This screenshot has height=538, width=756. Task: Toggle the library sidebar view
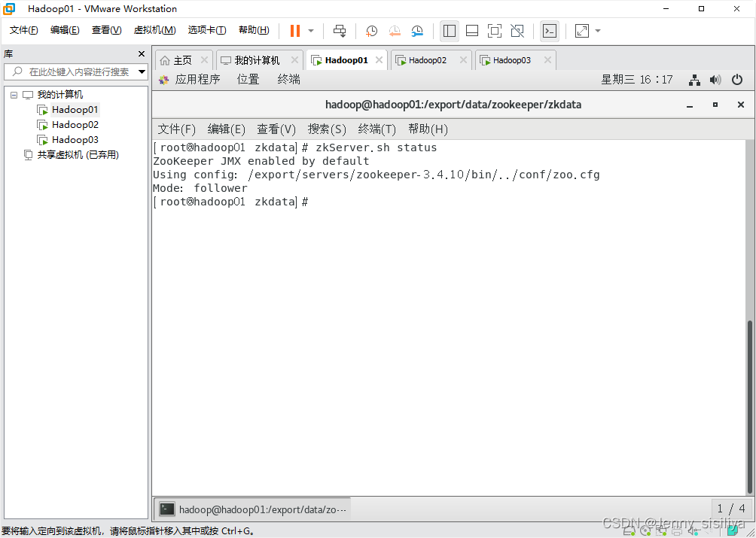coord(450,31)
